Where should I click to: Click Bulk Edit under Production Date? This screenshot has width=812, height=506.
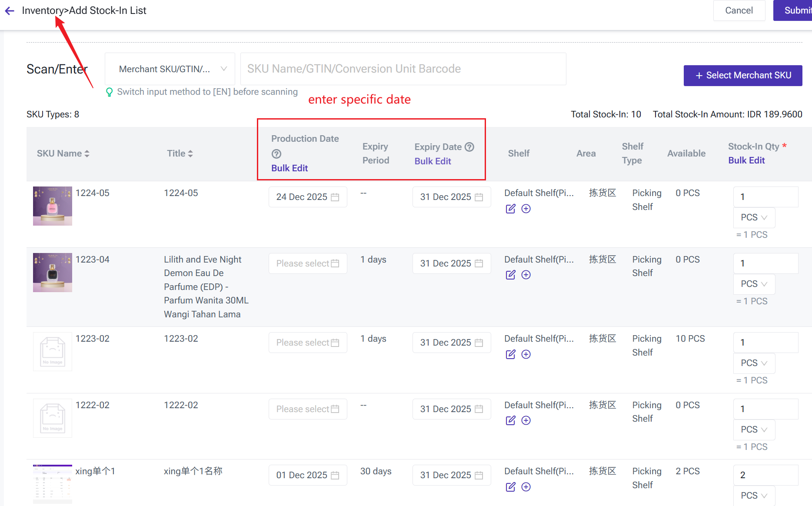(x=290, y=168)
